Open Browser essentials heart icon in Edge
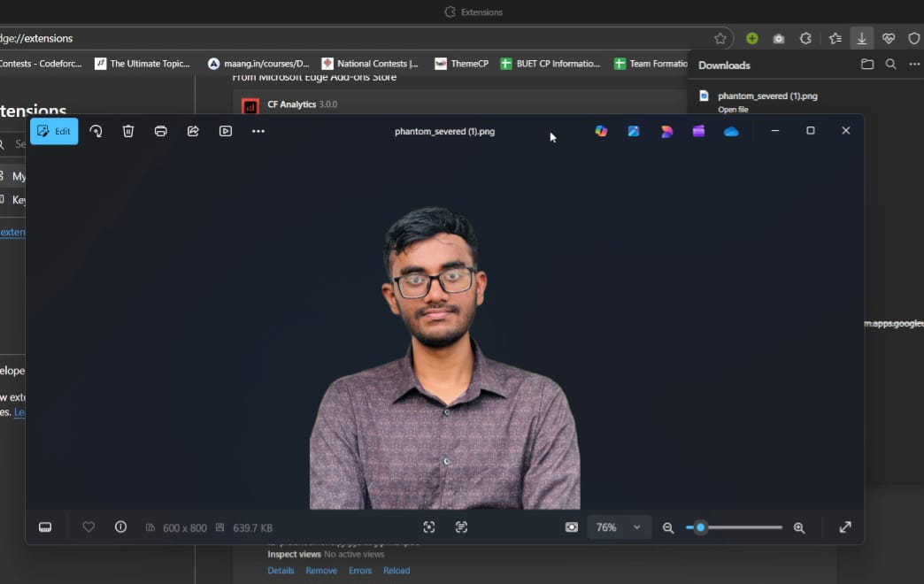 coord(889,38)
